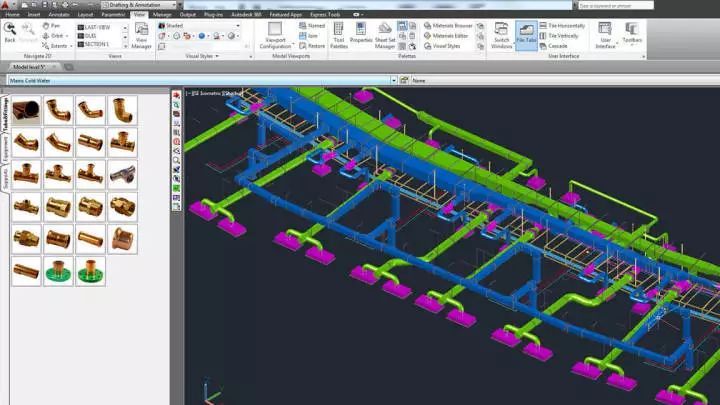Click the Back navigation arrow icon
Viewport: 720px width, 405px height.
pos(11,29)
